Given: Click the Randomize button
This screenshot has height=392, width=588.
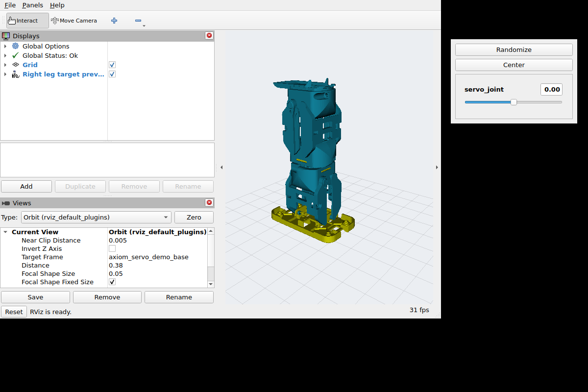Looking at the screenshot, I should point(514,49).
